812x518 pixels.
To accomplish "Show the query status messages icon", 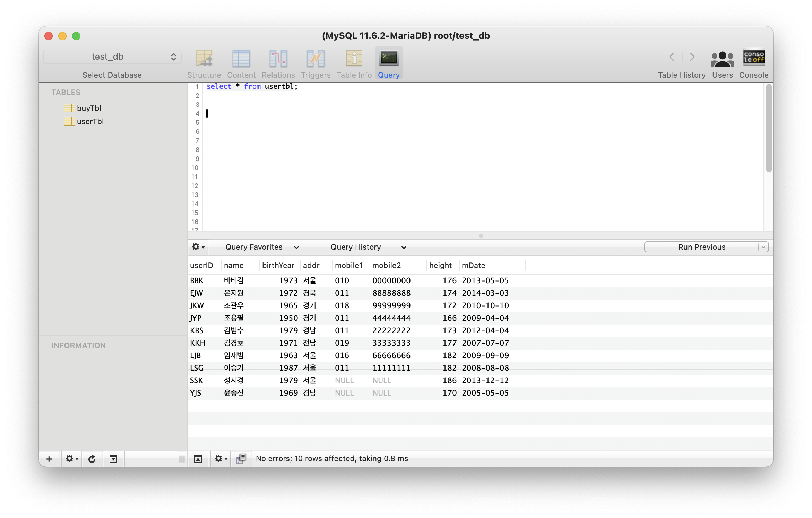I will point(241,459).
